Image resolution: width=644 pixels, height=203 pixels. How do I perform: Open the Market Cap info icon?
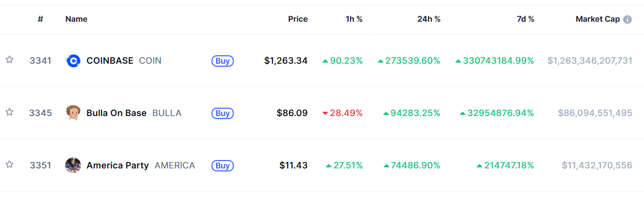click(x=628, y=20)
